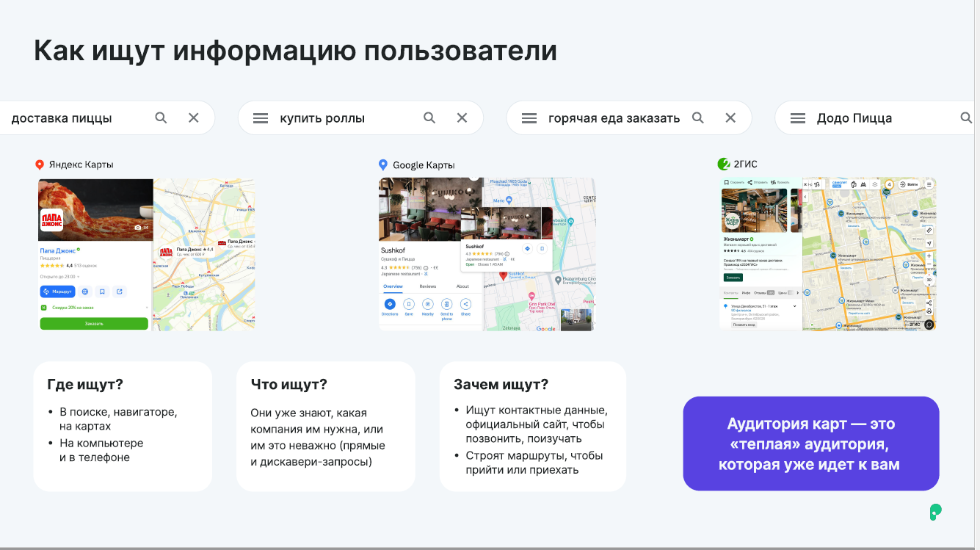Click the 'Показать вход' button in 2GIS
Image resolution: width=980 pixels, height=550 pixels.
coord(744,325)
